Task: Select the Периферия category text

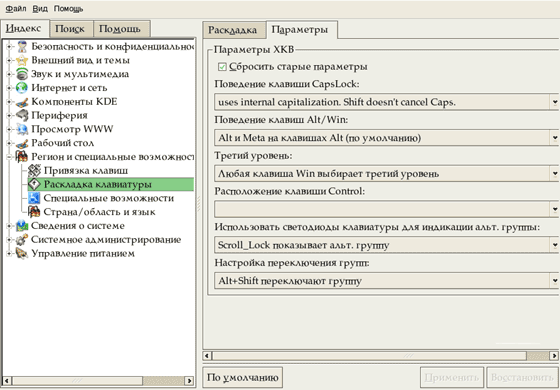Action: (59, 116)
